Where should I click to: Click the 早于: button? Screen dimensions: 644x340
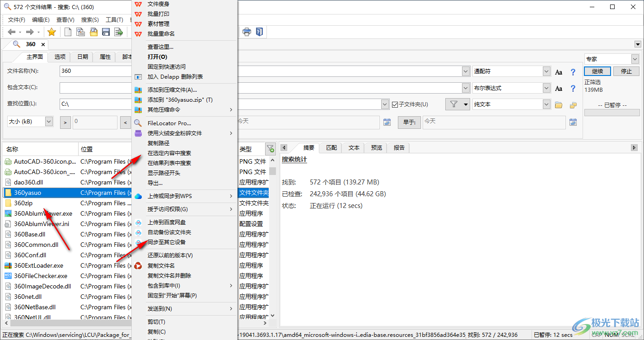(x=409, y=122)
